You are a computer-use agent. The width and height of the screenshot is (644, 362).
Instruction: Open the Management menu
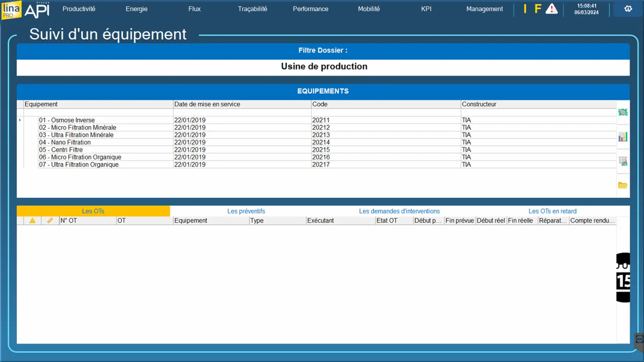click(x=484, y=9)
